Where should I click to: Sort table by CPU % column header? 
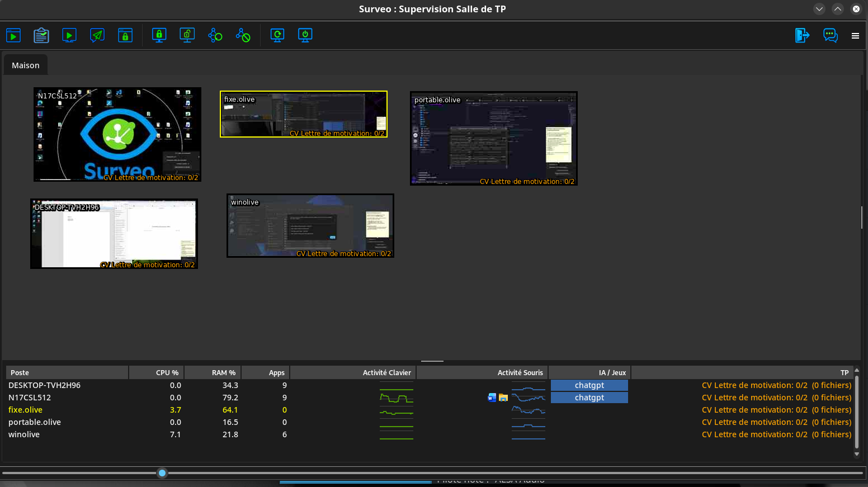click(x=157, y=373)
